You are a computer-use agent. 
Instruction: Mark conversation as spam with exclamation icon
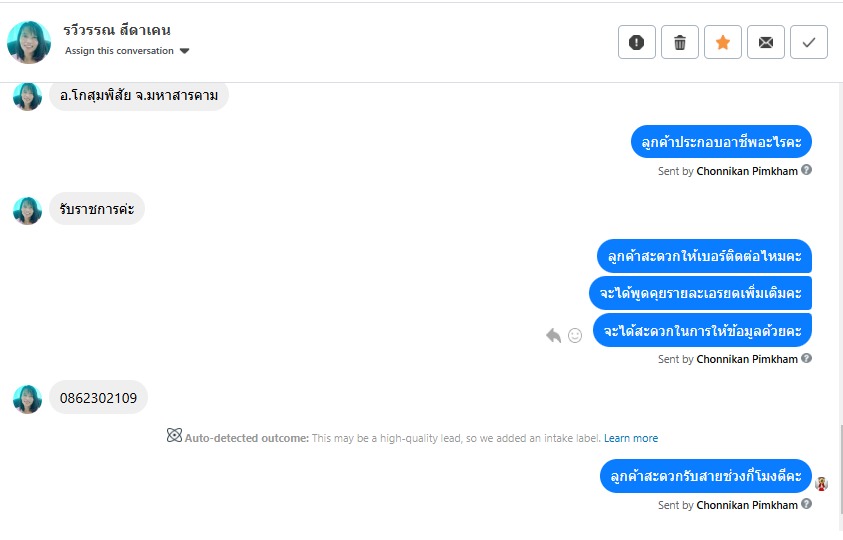[x=637, y=42]
